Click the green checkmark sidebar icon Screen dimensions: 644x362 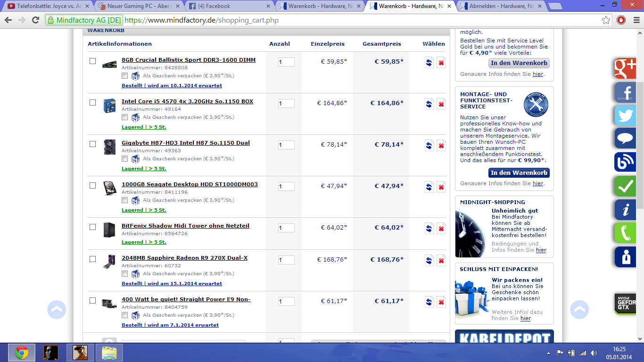click(625, 186)
